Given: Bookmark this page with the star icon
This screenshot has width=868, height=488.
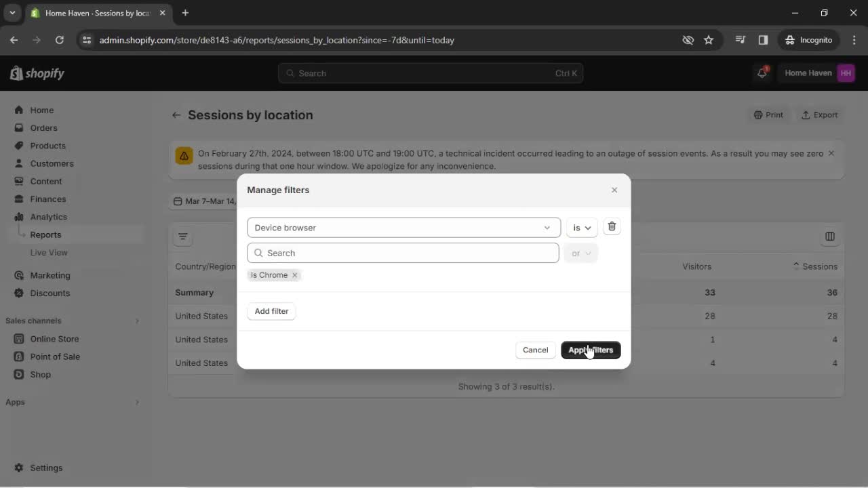Looking at the screenshot, I should click(709, 40).
